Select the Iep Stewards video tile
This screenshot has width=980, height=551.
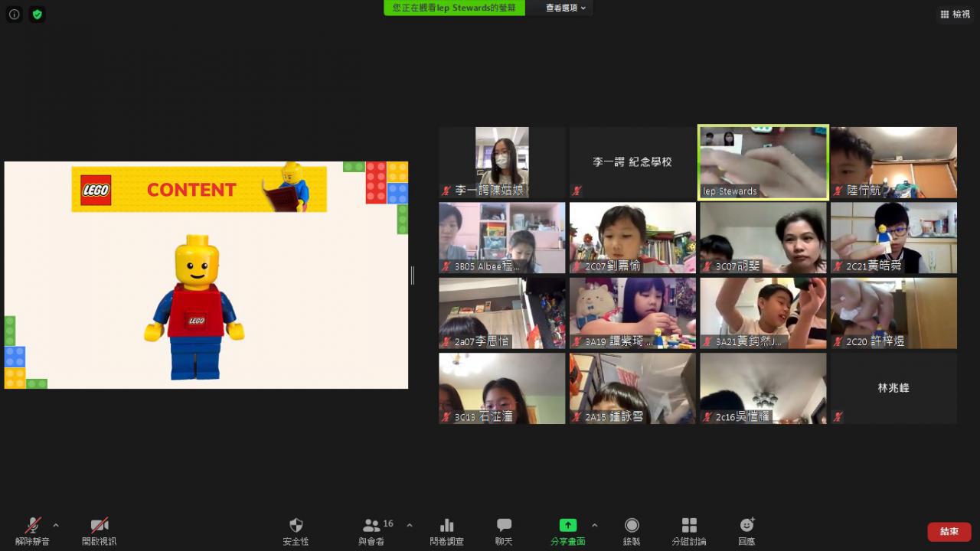763,162
